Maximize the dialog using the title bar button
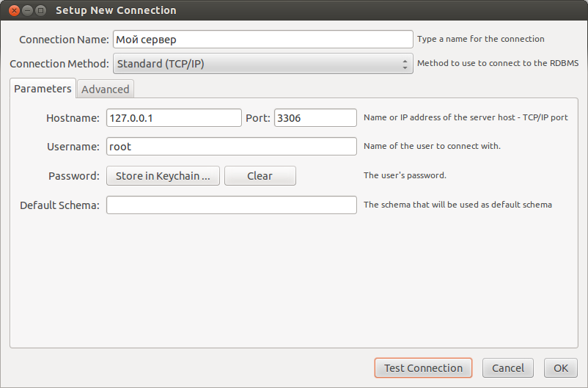 (x=40, y=10)
